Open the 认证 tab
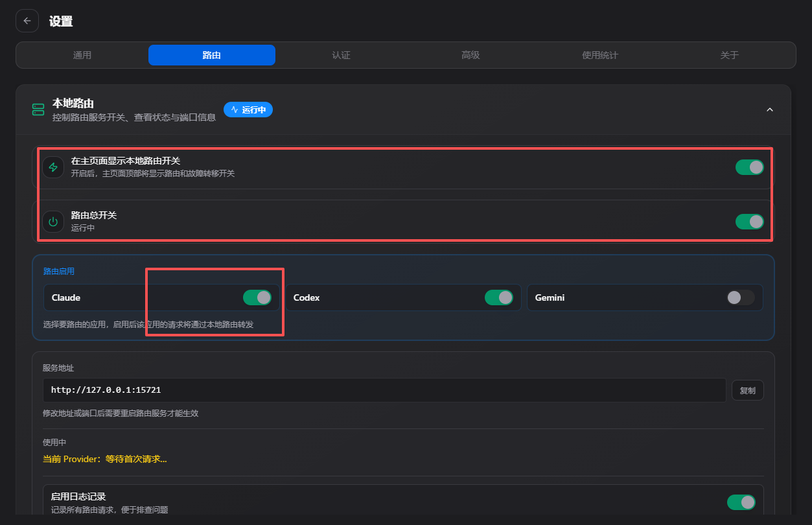812x525 pixels. (341, 55)
